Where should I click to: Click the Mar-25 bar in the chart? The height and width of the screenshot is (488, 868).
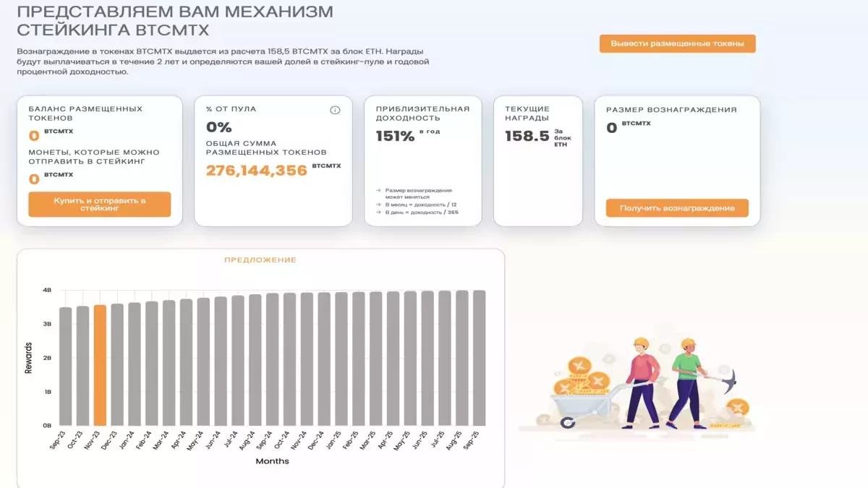pyautogui.click(x=375, y=359)
